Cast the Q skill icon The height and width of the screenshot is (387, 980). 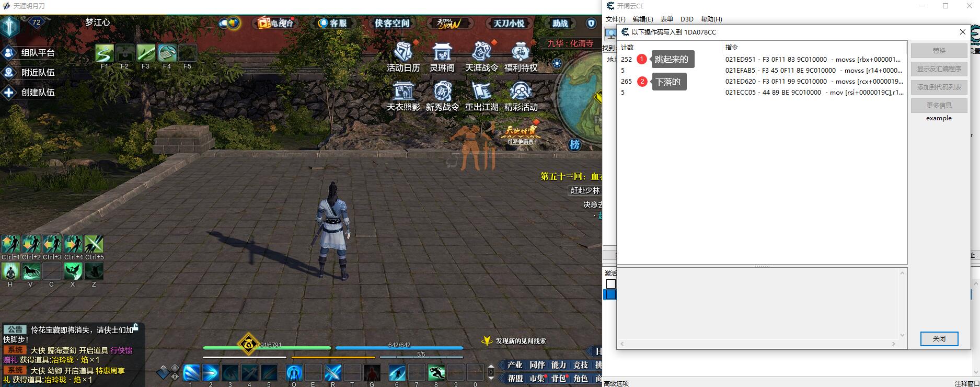pyautogui.click(x=294, y=373)
